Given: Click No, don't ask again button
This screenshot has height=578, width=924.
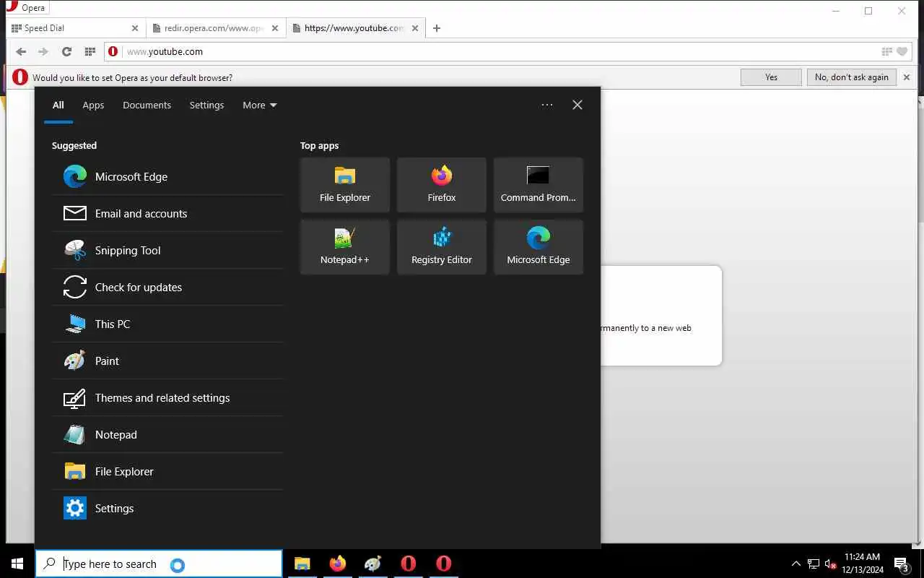Looking at the screenshot, I should point(852,77).
